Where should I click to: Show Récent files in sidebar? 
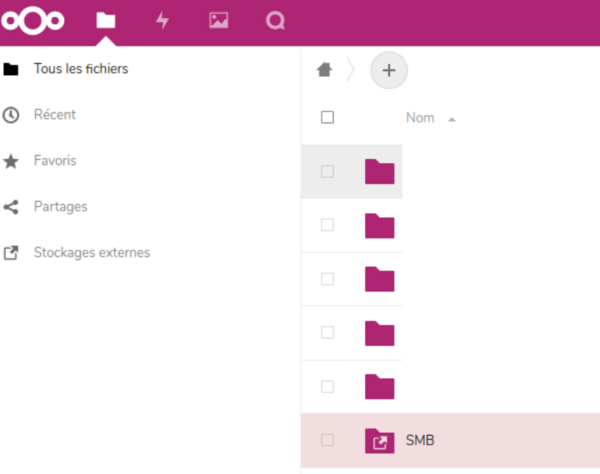(55, 115)
